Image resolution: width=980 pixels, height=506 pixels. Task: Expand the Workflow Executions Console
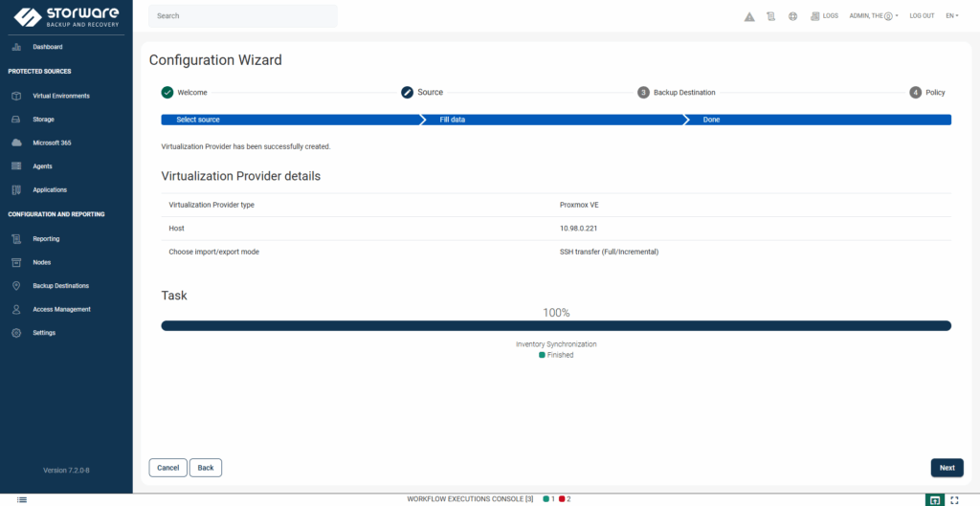[x=469, y=499]
